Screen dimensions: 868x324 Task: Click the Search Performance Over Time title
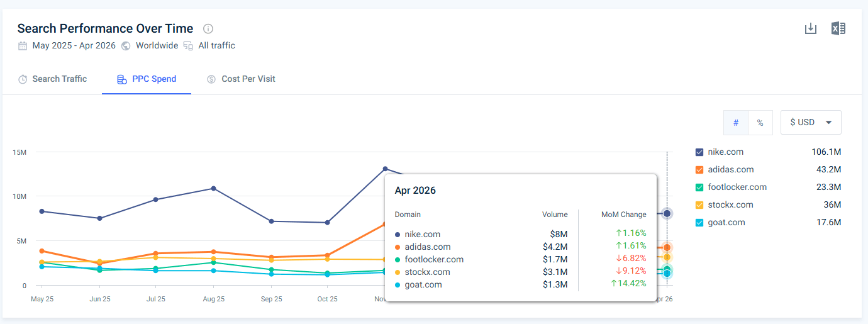click(x=105, y=29)
